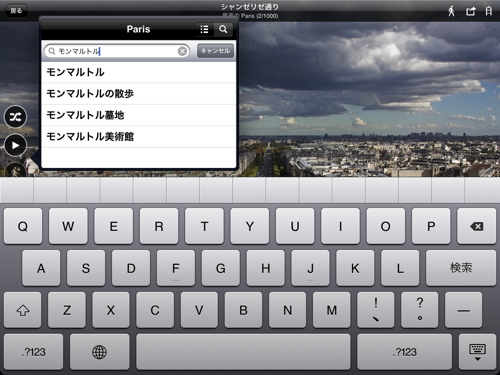This screenshot has height=375, width=500.
Task: Tap the question mark and period key
Action: point(420,310)
